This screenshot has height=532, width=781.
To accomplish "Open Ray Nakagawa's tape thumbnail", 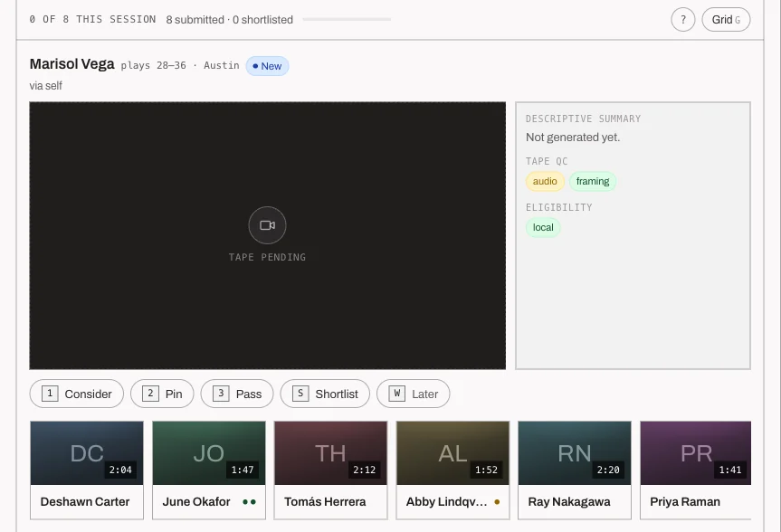I will 575,452.
